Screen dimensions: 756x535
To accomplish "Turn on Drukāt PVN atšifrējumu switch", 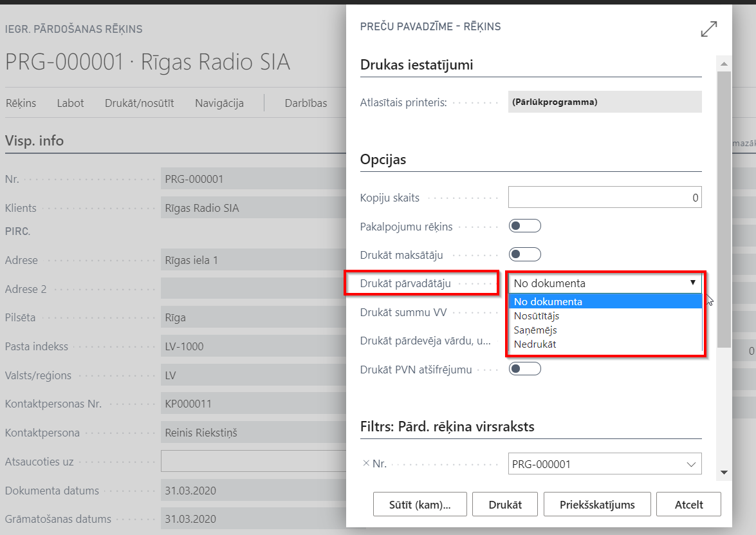I will 524,369.
